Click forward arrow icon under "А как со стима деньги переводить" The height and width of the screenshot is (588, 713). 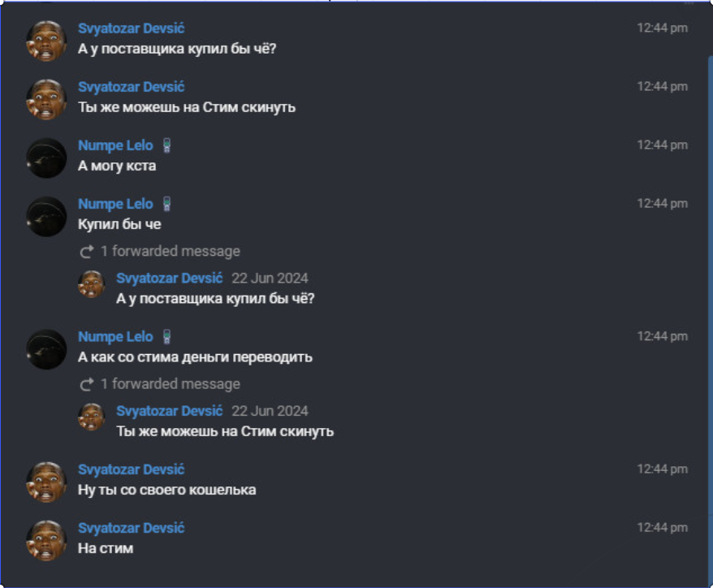point(87,384)
